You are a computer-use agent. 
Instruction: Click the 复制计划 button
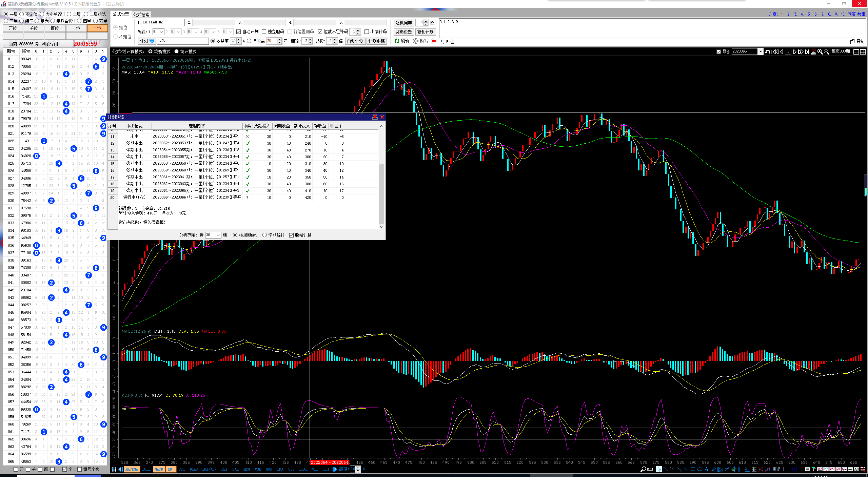(425, 32)
